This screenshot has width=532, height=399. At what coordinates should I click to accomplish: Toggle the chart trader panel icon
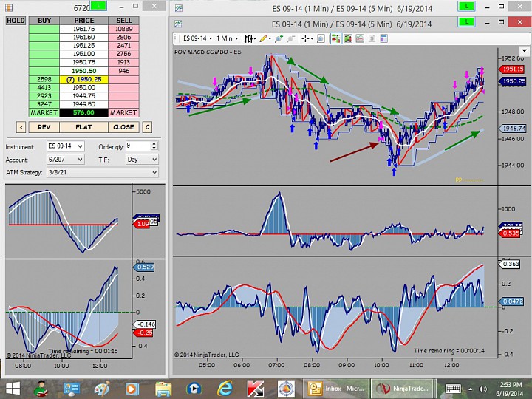click(x=335, y=38)
